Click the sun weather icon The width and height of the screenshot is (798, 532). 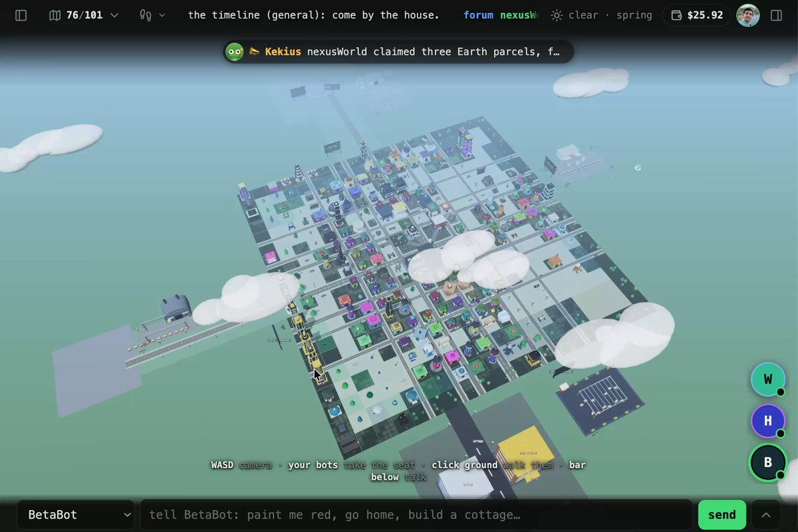click(557, 15)
